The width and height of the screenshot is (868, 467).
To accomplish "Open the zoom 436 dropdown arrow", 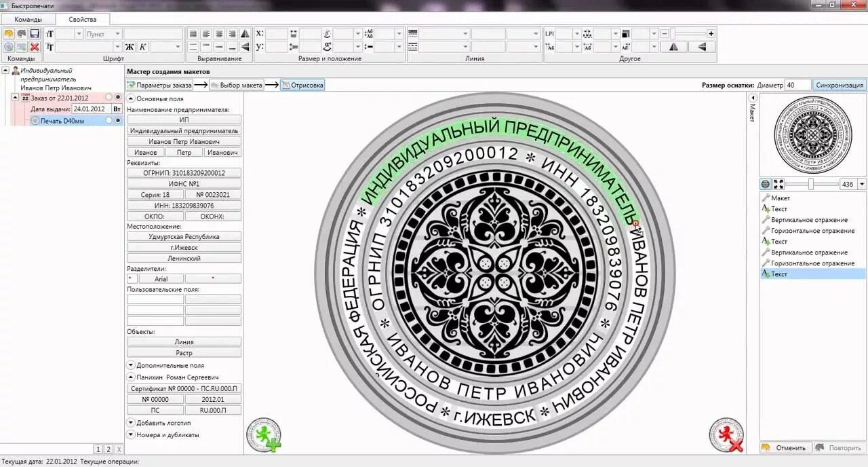I will tap(862, 184).
